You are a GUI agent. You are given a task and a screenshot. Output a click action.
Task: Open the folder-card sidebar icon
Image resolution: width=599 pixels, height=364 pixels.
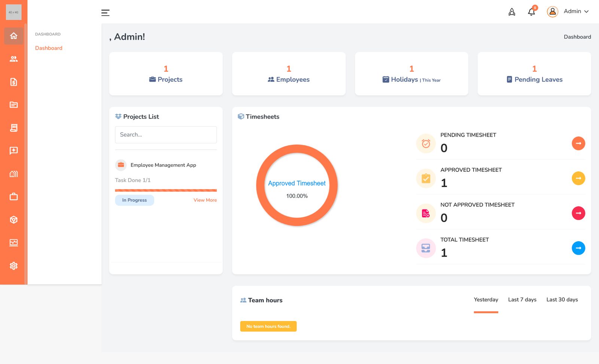[13, 105]
